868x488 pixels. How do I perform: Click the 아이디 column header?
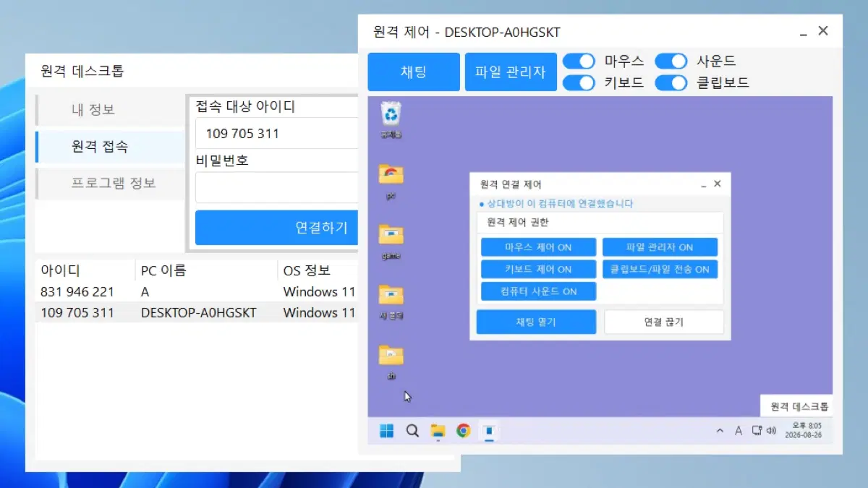(x=85, y=270)
